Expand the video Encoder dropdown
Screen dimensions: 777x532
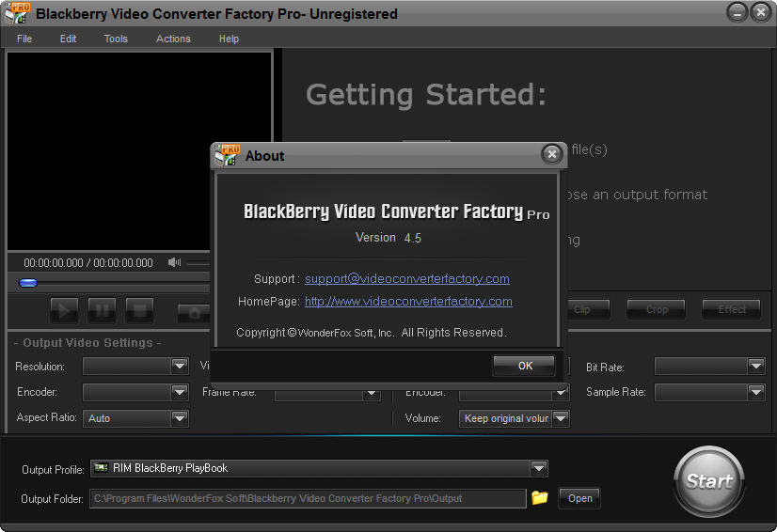[180, 392]
